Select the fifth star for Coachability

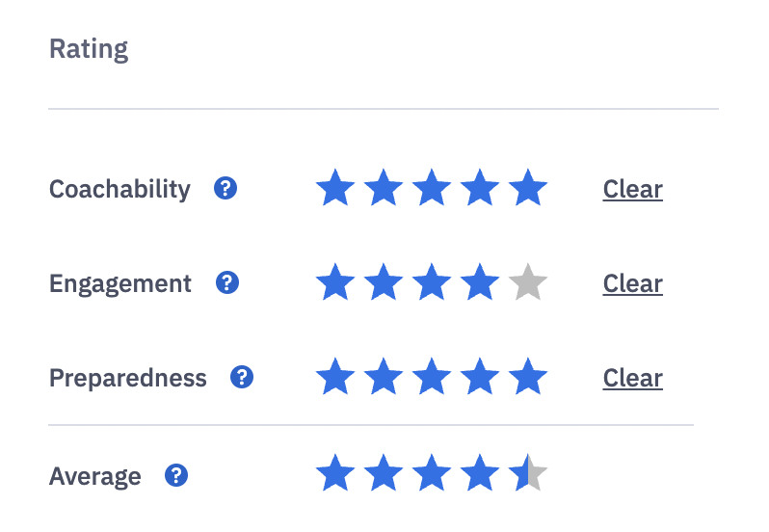tap(528, 188)
